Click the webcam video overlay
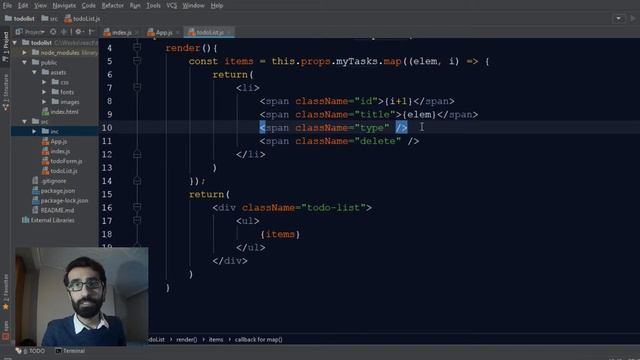 82,296
